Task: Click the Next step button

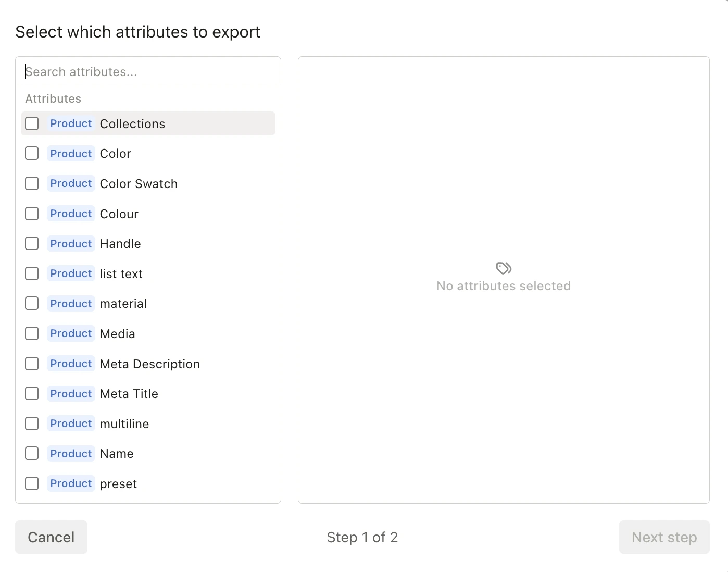Action: (x=664, y=537)
